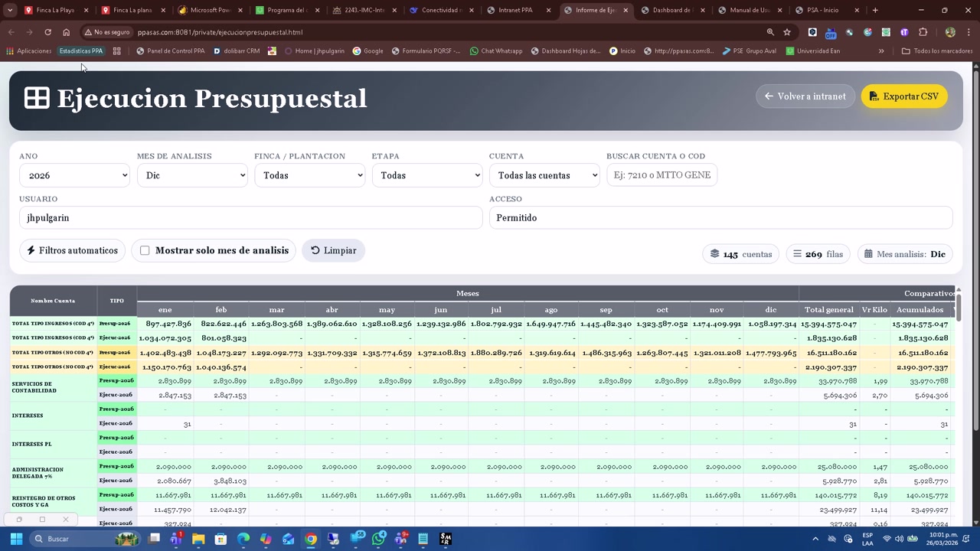980x551 pixels.
Task: Open the Chrome profile avatar
Action: (950, 32)
